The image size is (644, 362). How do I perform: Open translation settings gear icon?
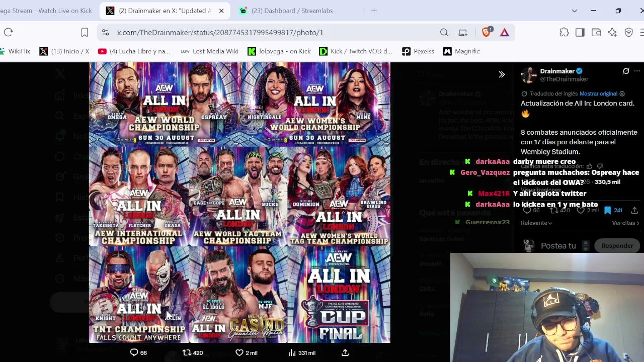(x=622, y=94)
